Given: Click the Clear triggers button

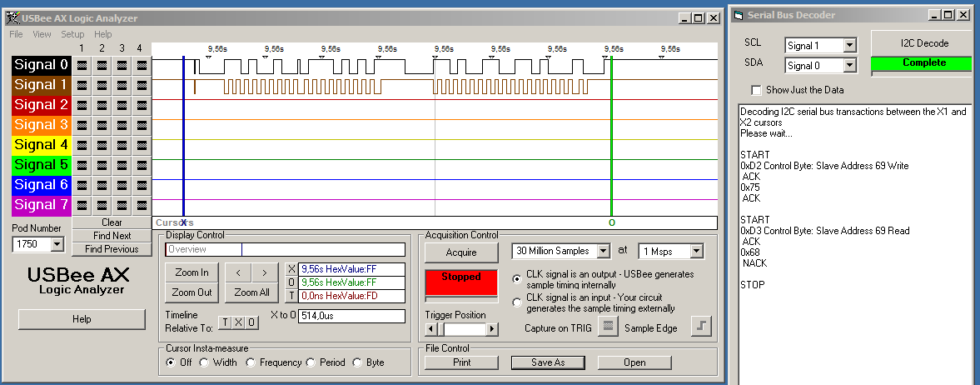Looking at the screenshot, I should (x=112, y=222).
